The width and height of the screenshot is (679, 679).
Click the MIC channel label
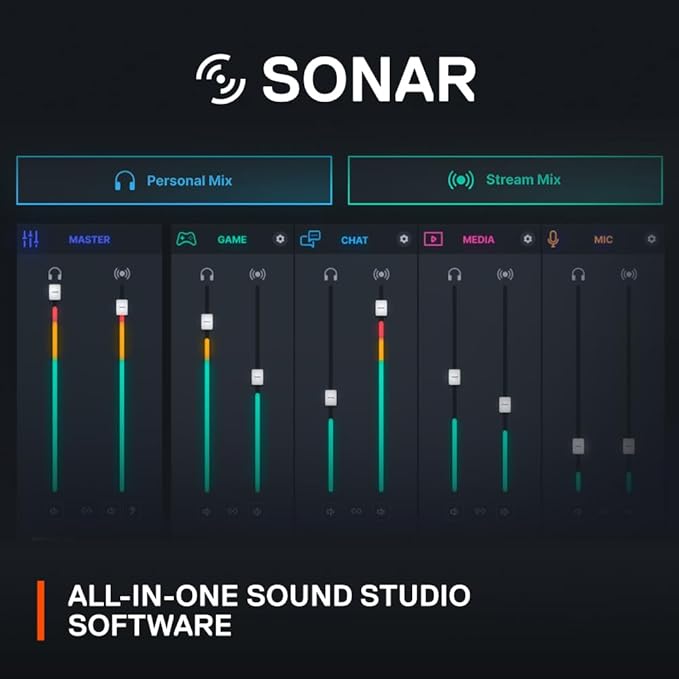coord(603,239)
